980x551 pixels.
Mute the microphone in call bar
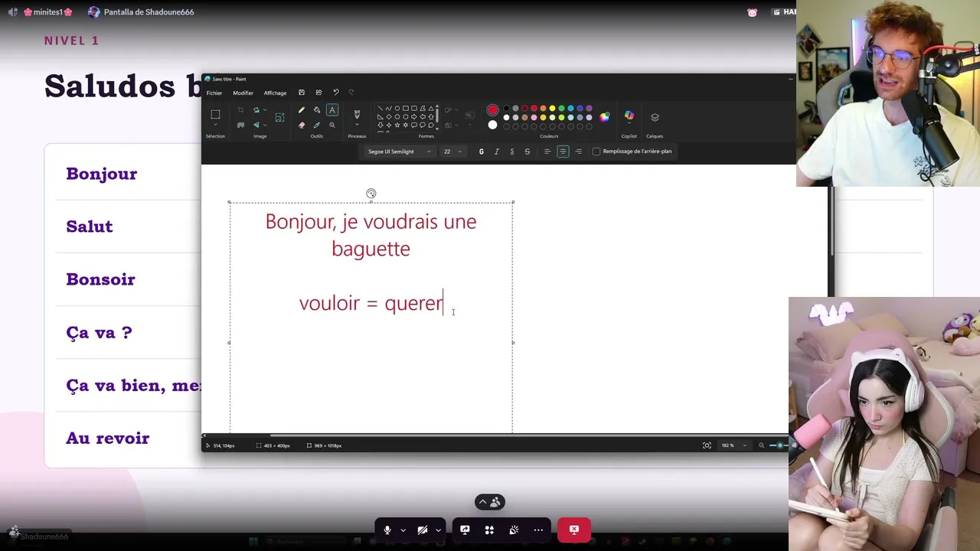coord(387,530)
